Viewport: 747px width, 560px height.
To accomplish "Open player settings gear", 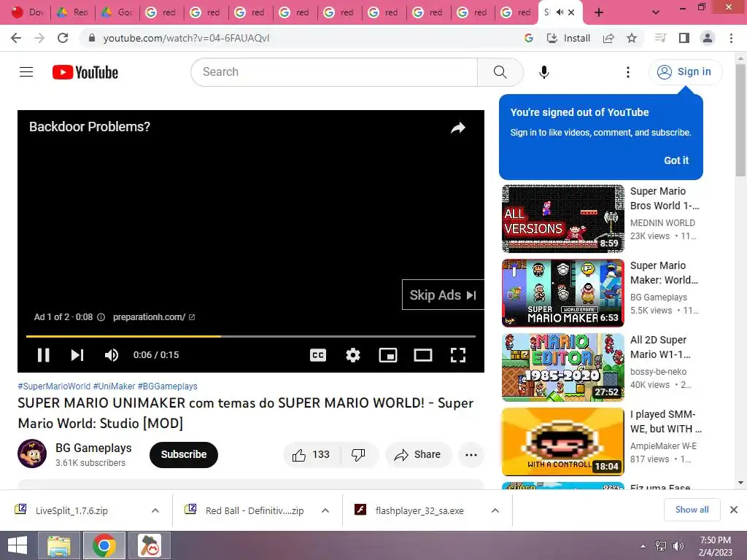I will click(x=353, y=355).
